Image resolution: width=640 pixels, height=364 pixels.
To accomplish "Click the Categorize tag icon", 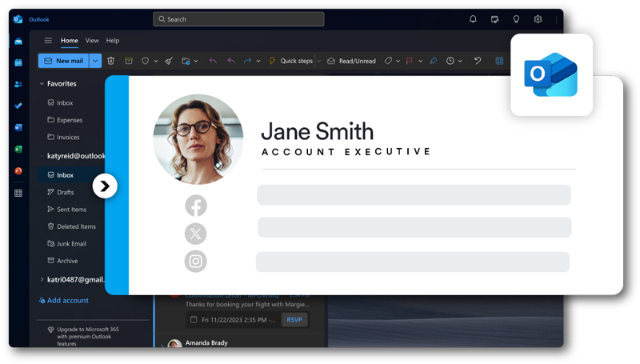I will (388, 61).
